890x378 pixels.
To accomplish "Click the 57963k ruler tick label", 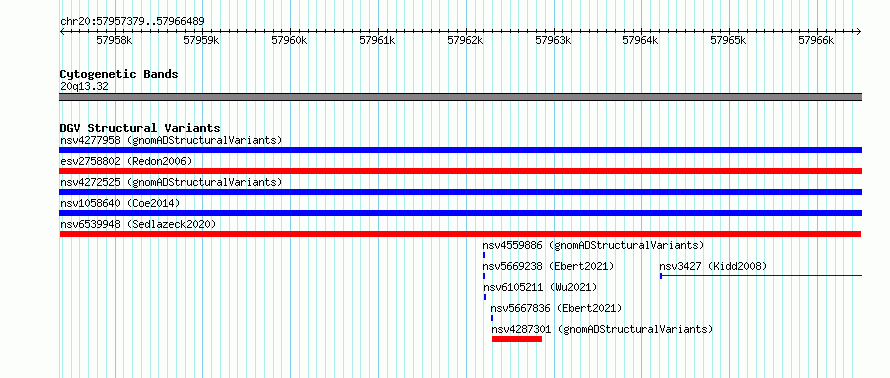I will pos(553,40).
